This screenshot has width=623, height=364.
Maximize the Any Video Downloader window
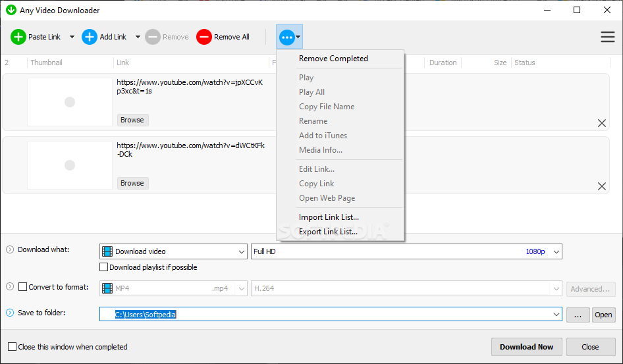pos(577,11)
